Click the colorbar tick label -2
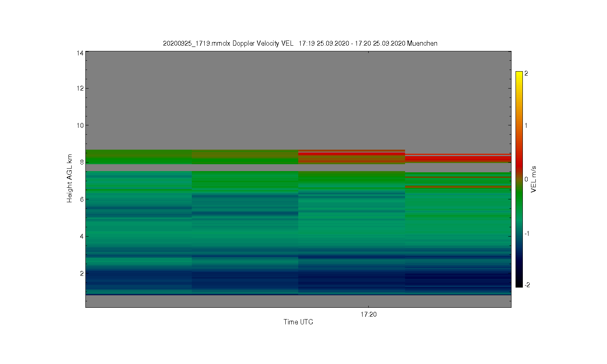 click(x=527, y=285)
